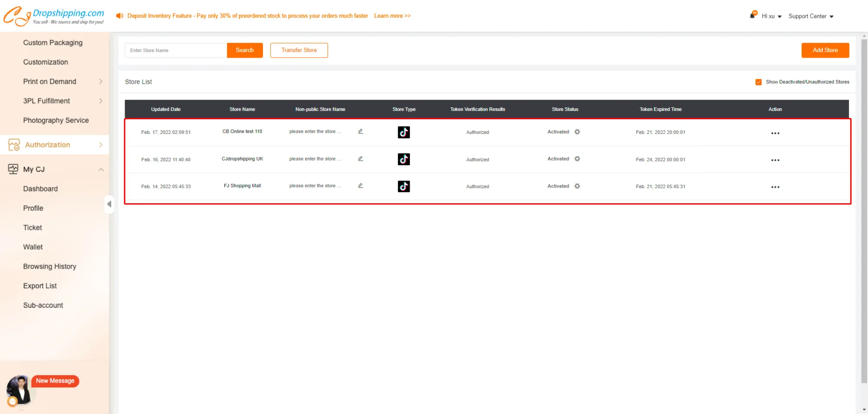Collapse the My CJ section
Screen dimensions: 868x414
click(x=101, y=170)
